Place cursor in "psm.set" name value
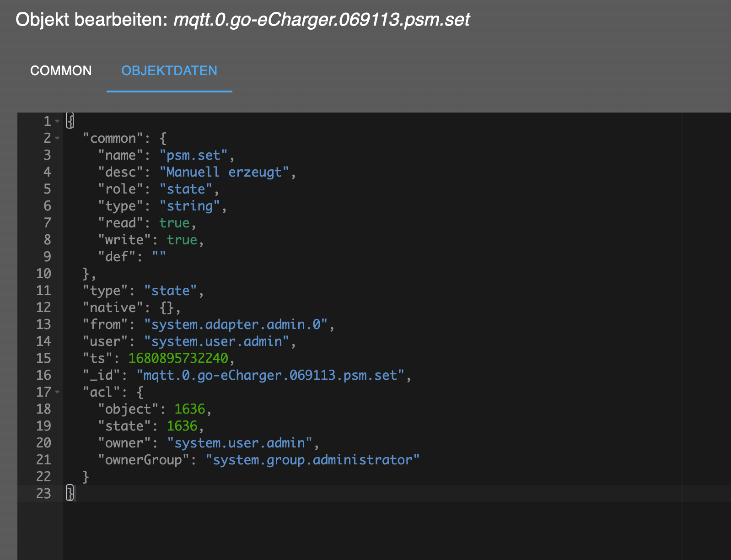731x560 pixels. coord(193,156)
